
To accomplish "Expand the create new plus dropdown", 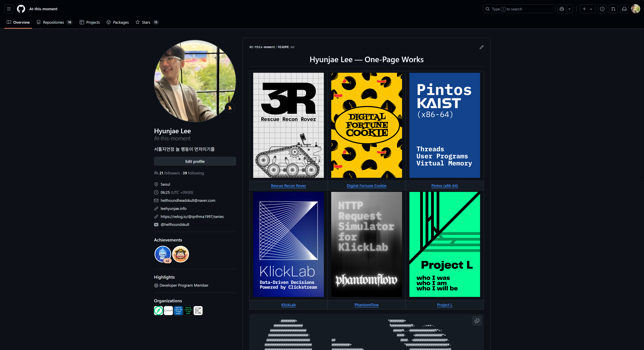I will 587,9.
